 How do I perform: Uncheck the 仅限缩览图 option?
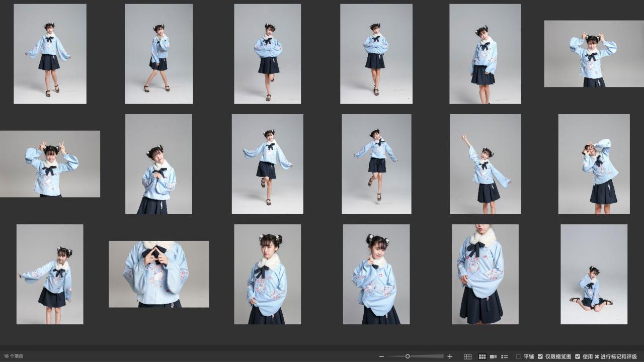tap(540, 356)
